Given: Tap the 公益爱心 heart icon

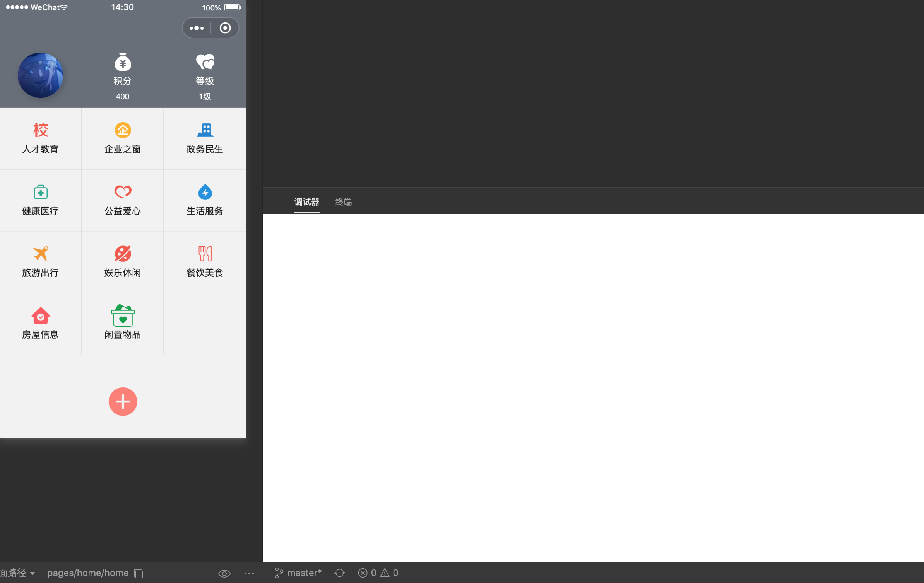Looking at the screenshot, I should [123, 192].
